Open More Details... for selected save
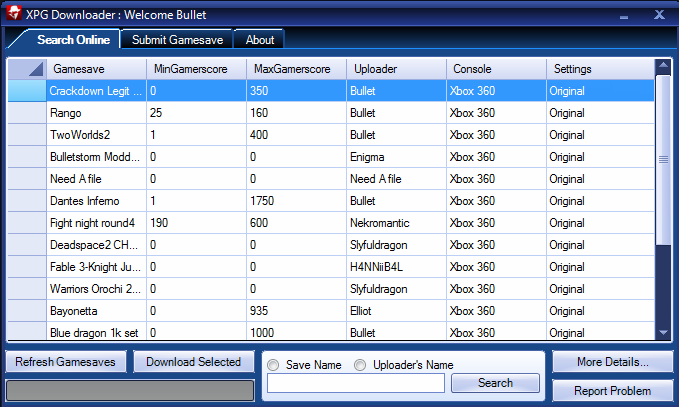The width and height of the screenshot is (679, 407). pyautogui.click(x=613, y=362)
